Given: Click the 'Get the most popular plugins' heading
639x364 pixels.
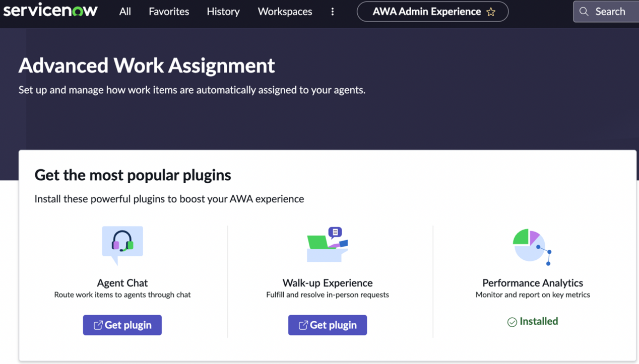Looking at the screenshot, I should (x=133, y=175).
